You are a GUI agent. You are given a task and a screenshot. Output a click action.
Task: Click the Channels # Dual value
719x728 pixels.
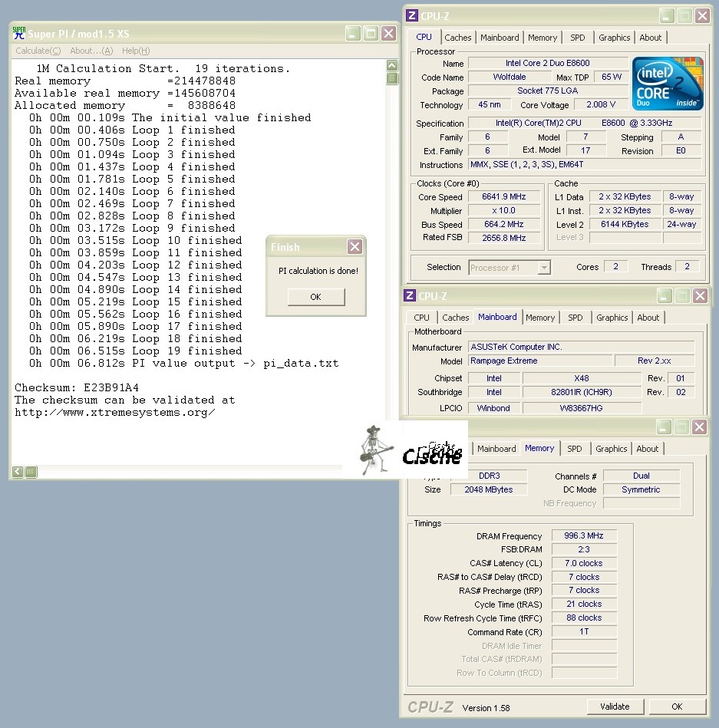pos(641,476)
